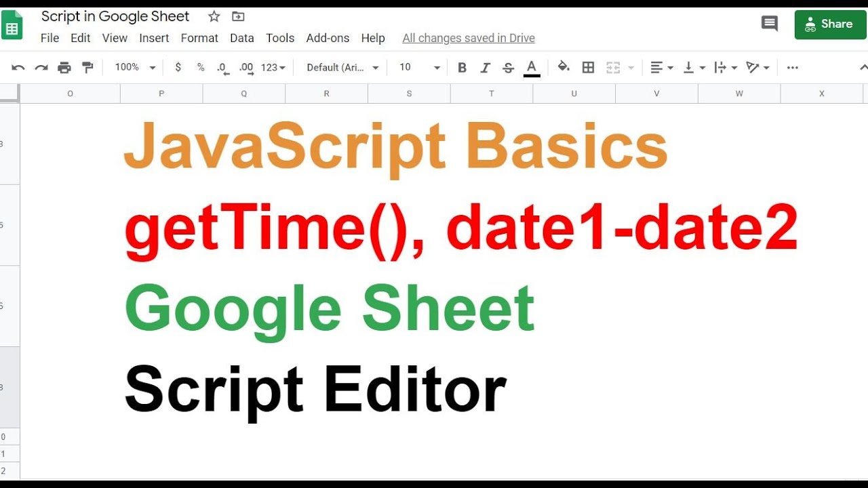The image size is (868, 488).
Task: Open the Insert menu
Action: pos(154,38)
